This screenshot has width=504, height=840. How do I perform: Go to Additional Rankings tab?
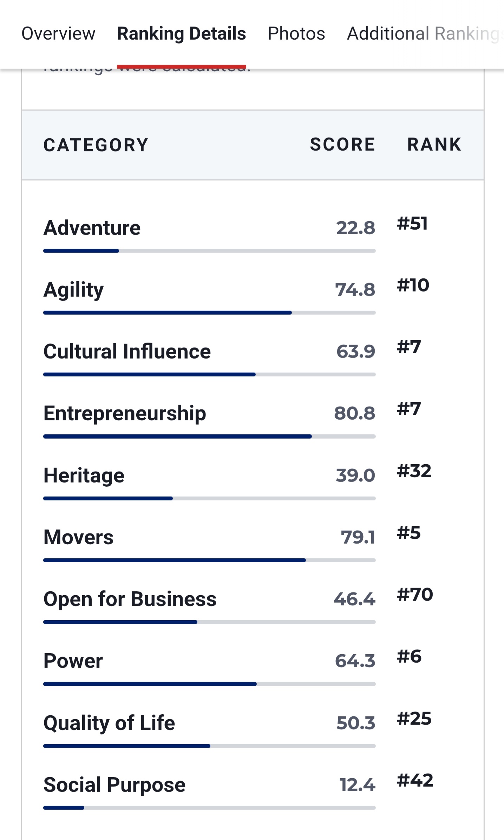click(x=423, y=34)
